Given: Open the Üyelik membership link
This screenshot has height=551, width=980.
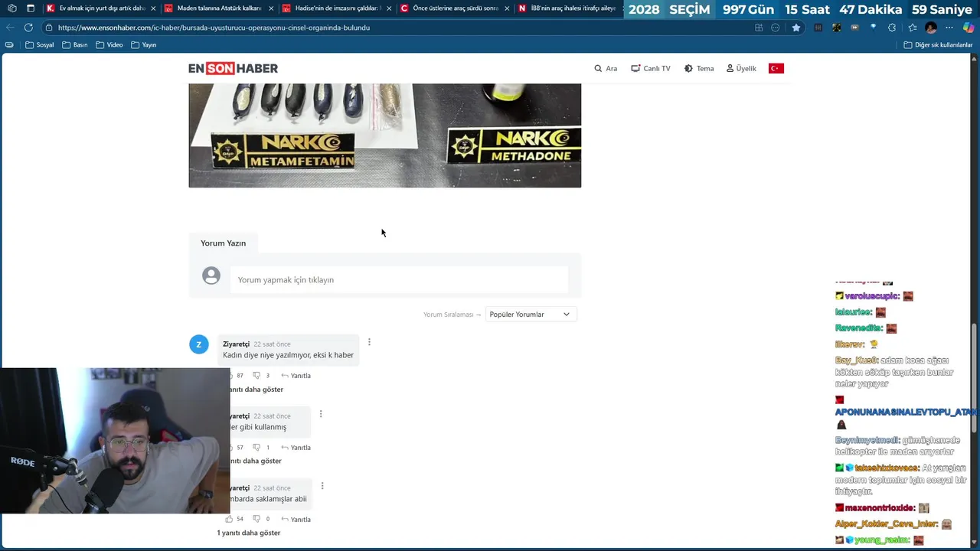Looking at the screenshot, I should [741, 69].
